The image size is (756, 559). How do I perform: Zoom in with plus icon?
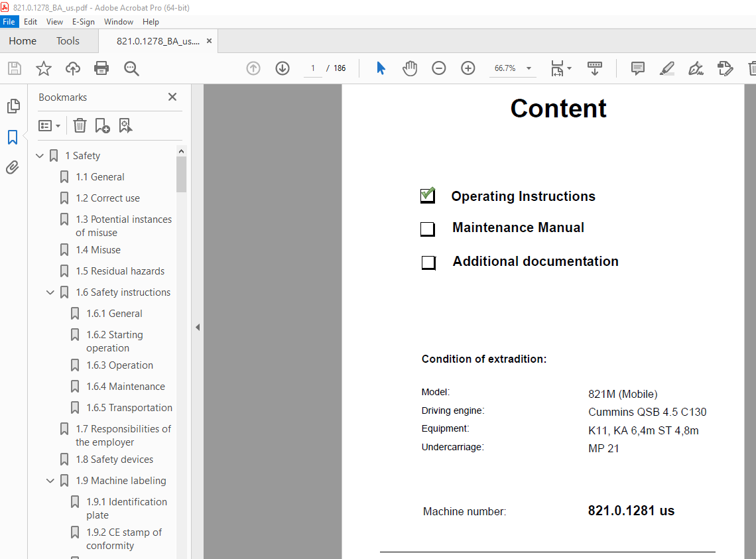(468, 68)
